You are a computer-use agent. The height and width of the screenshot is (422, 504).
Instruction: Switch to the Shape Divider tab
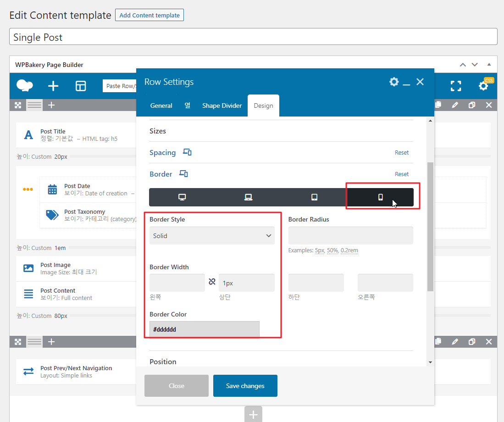point(222,105)
